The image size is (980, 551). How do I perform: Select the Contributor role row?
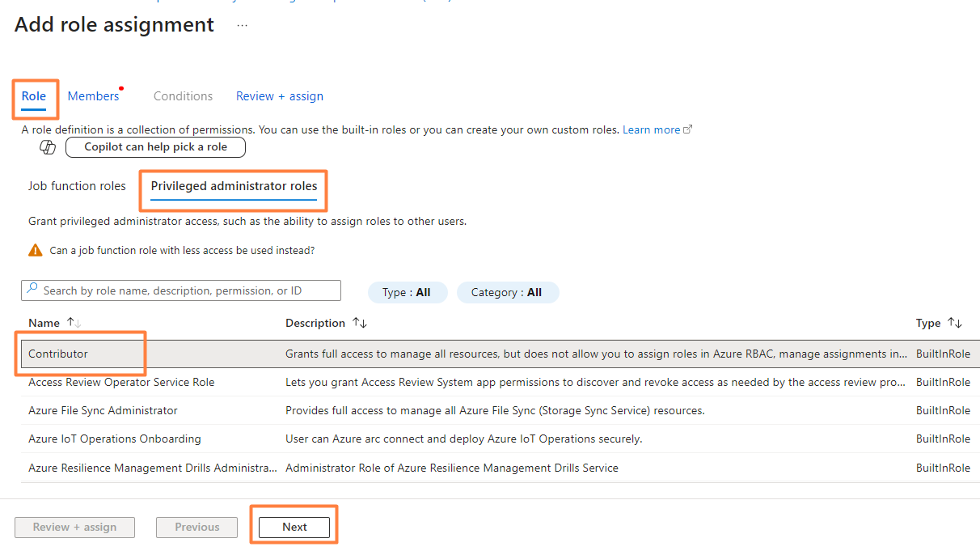[x=58, y=354]
